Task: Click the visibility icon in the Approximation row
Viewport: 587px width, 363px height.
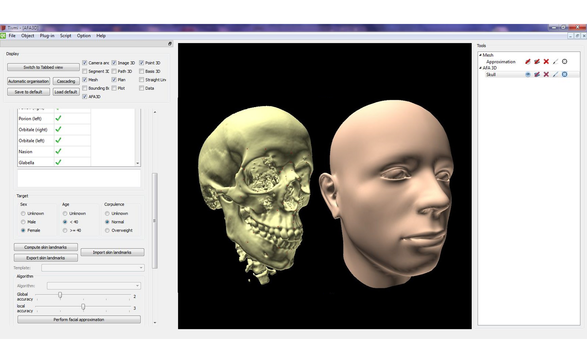Action: click(528, 61)
